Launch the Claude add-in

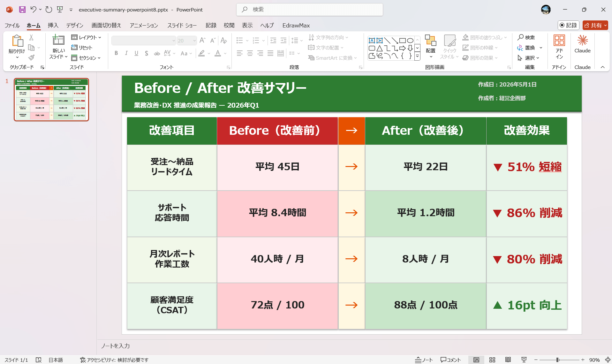[x=583, y=44]
